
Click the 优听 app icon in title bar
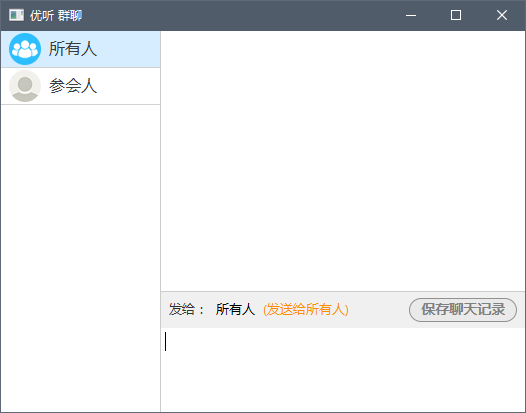[x=16, y=15]
